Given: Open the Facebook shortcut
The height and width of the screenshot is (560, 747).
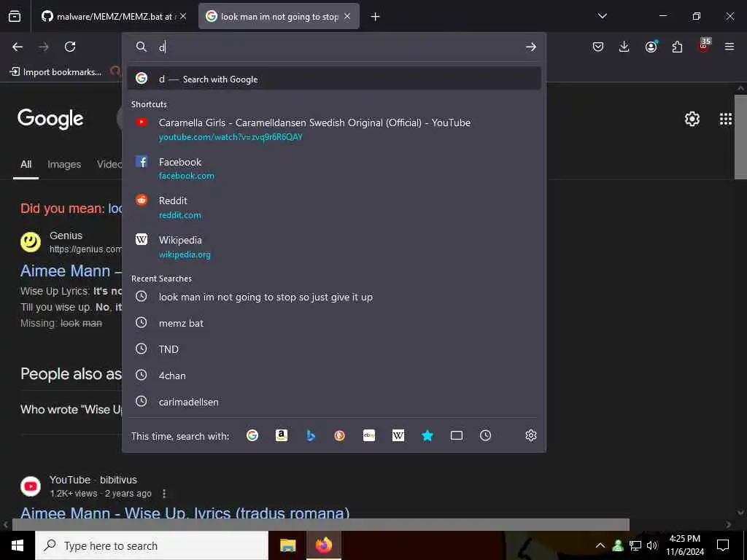Looking at the screenshot, I should point(334,168).
